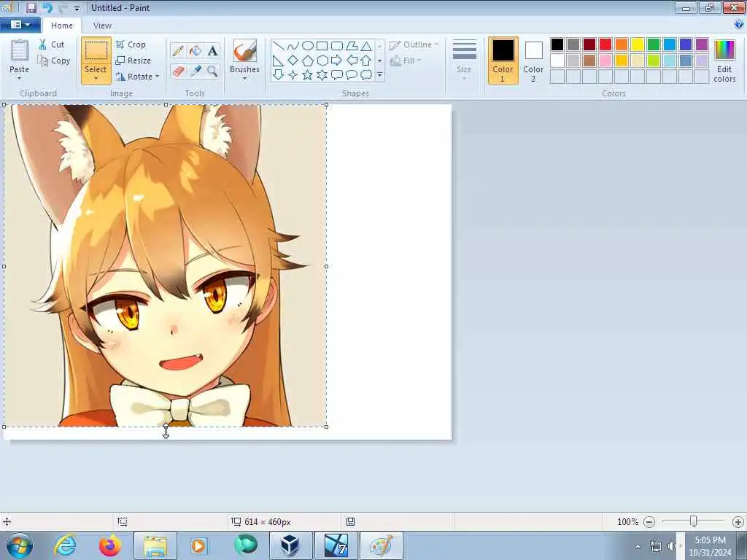Open the Paint file menu button
The width and height of the screenshot is (747, 560).
(20, 24)
